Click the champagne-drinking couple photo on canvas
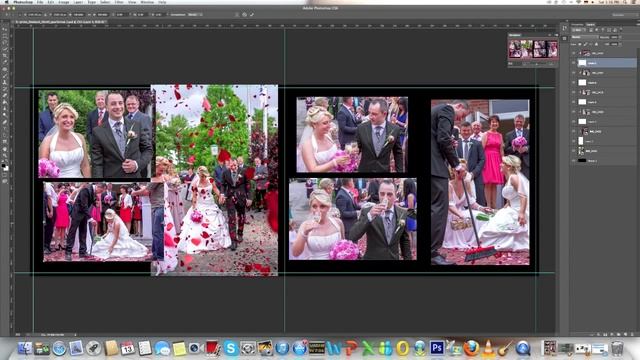 353,219
